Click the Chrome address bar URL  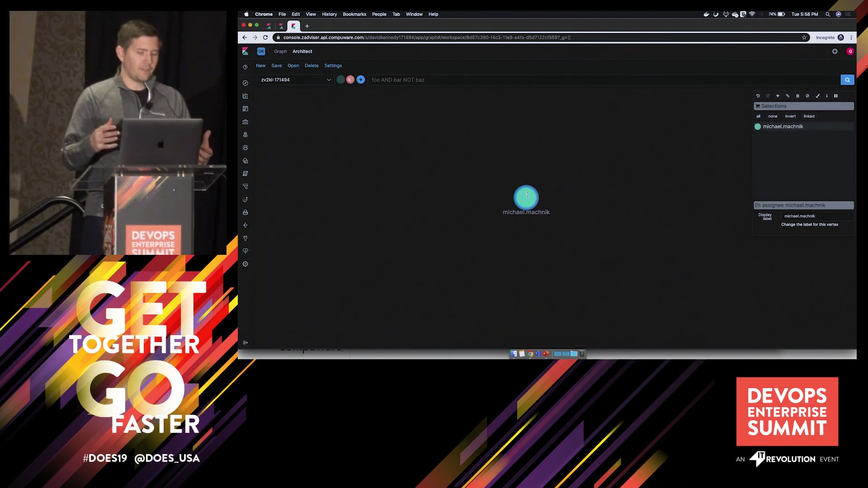click(x=427, y=38)
